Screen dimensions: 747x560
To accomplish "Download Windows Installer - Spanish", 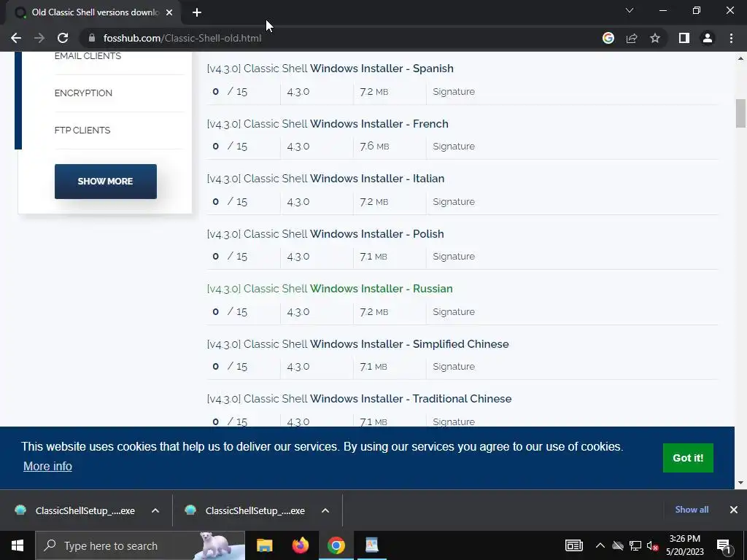I will pyautogui.click(x=330, y=68).
